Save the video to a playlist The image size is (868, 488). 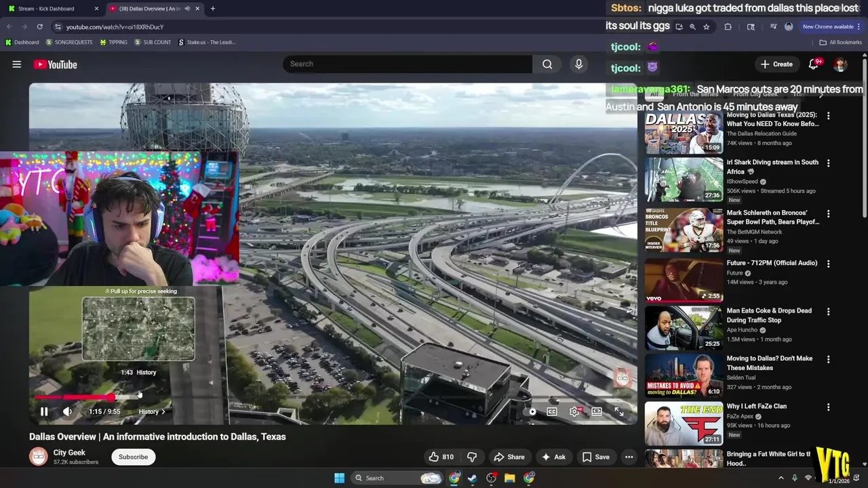(595, 457)
